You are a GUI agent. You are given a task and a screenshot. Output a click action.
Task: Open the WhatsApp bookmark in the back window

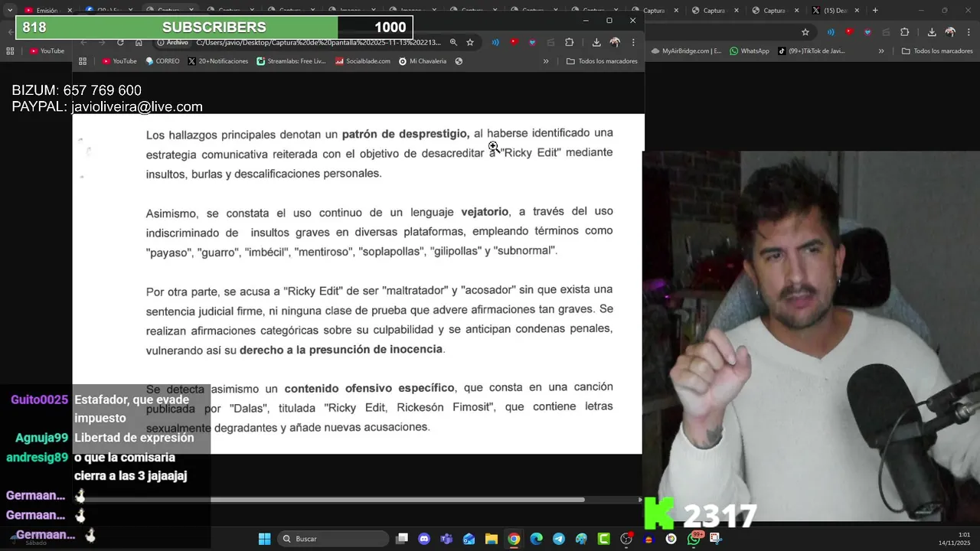(x=750, y=51)
